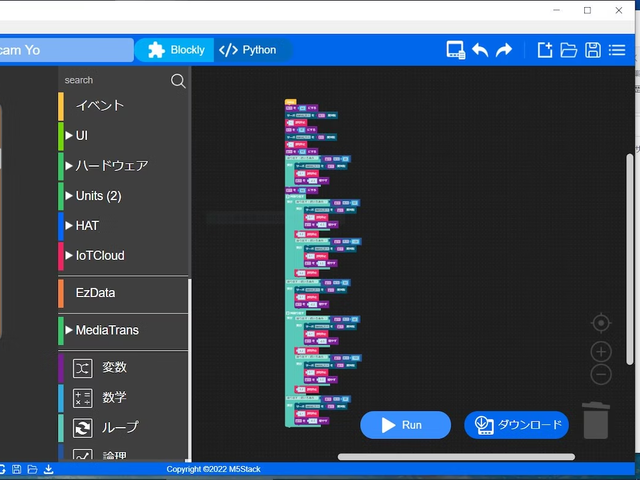Image resolution: width=640 pixels, height=480 pixels.
Task: Zoom in the workspace
Action: [601, 352]
